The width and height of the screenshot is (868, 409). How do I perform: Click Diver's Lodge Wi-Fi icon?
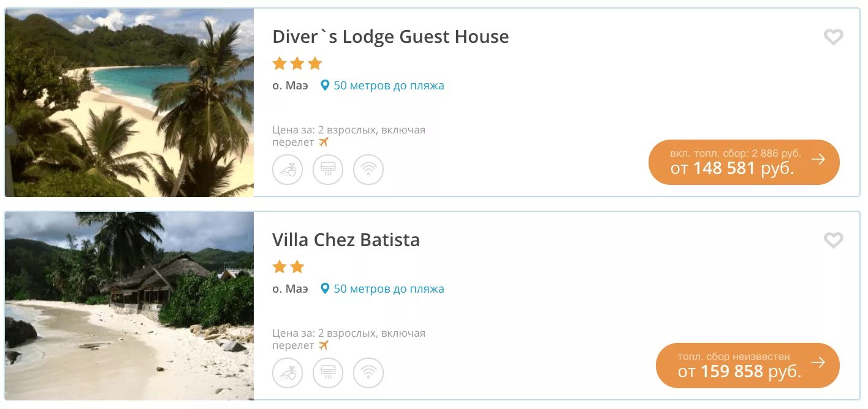pos(368,170)
